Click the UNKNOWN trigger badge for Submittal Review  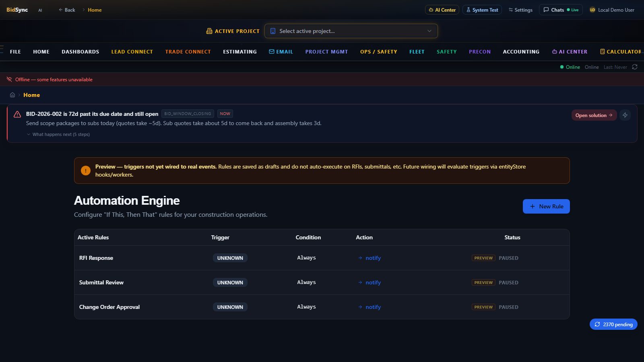(230, 282)
